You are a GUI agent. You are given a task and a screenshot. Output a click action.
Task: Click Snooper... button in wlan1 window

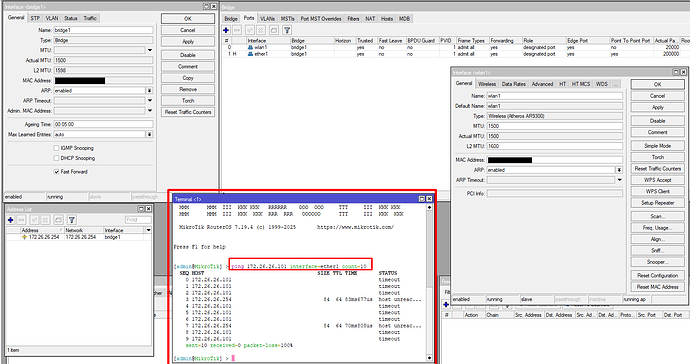pos(657,261)
